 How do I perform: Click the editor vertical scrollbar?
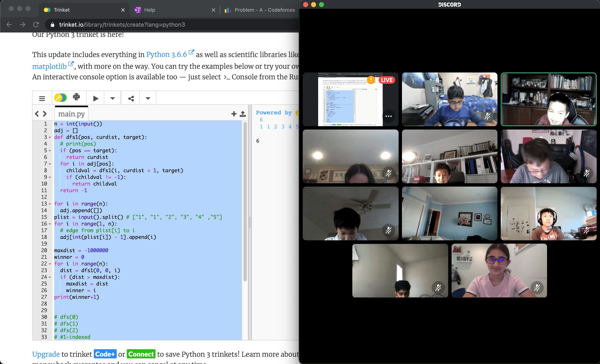[x=245, y=201]
